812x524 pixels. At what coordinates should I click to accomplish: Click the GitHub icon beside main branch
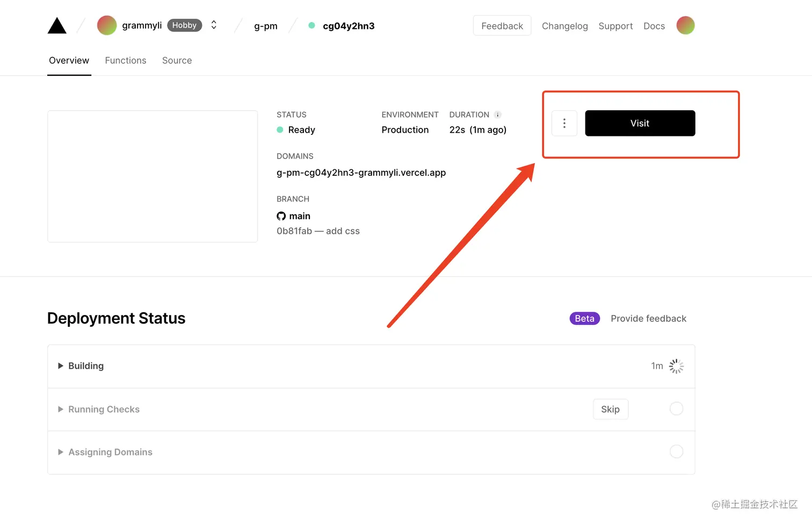(x=281, y=216)
